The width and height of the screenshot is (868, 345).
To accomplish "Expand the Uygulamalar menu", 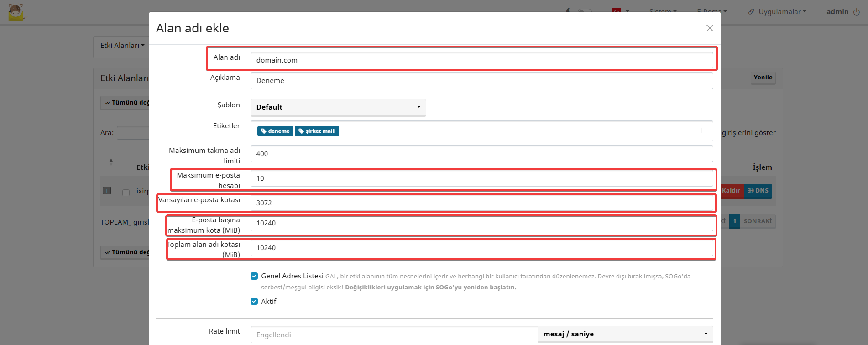I will tap(777, 12).
